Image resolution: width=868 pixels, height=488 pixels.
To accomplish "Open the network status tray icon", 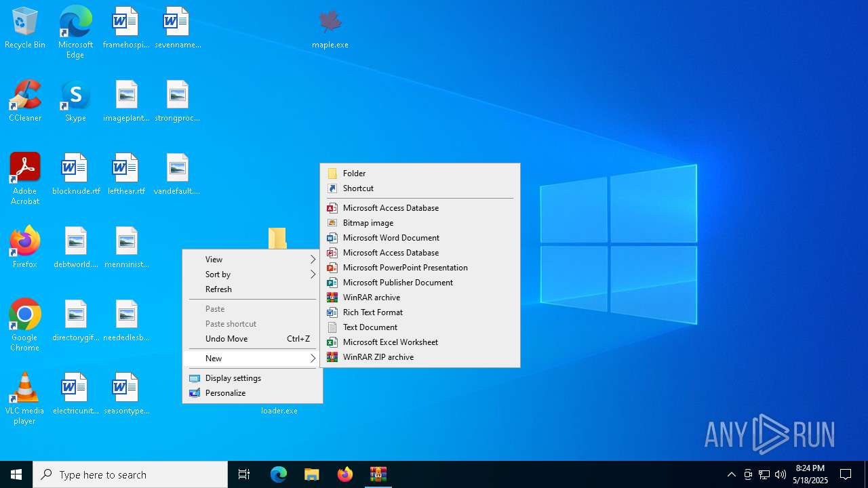I will click(764, 474).
